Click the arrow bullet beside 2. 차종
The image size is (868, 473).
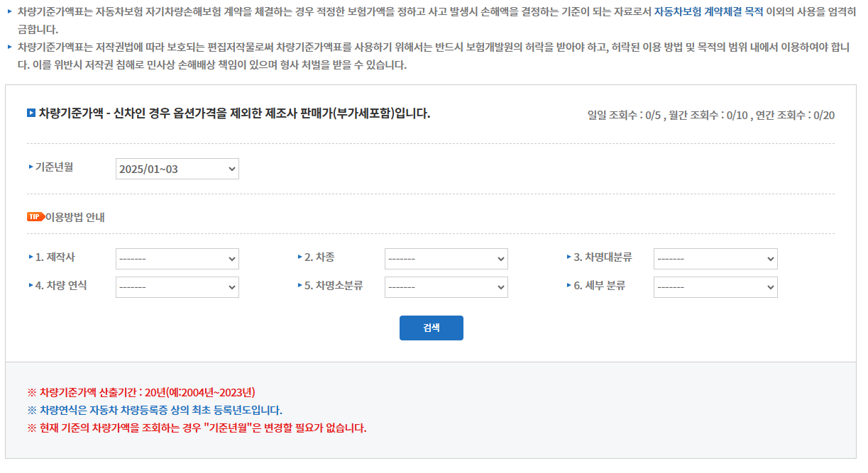tap(300, 257)
